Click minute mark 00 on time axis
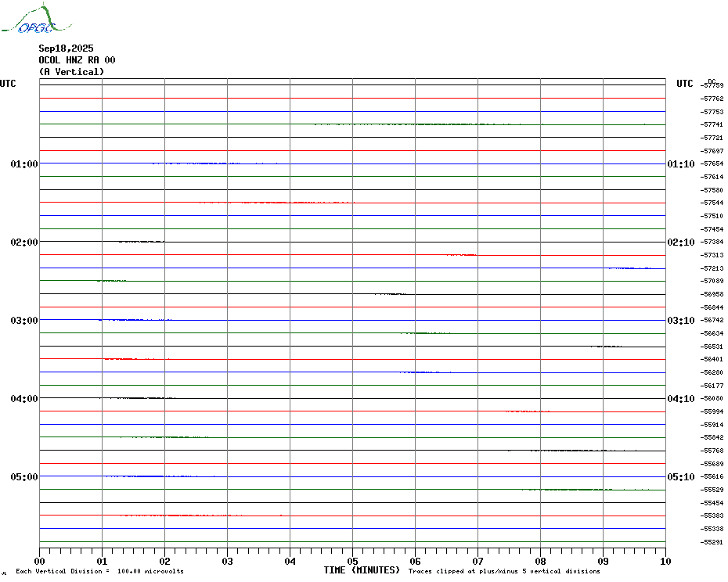The height and width of the screenshot is (582, 728). (x=39, y=562)
